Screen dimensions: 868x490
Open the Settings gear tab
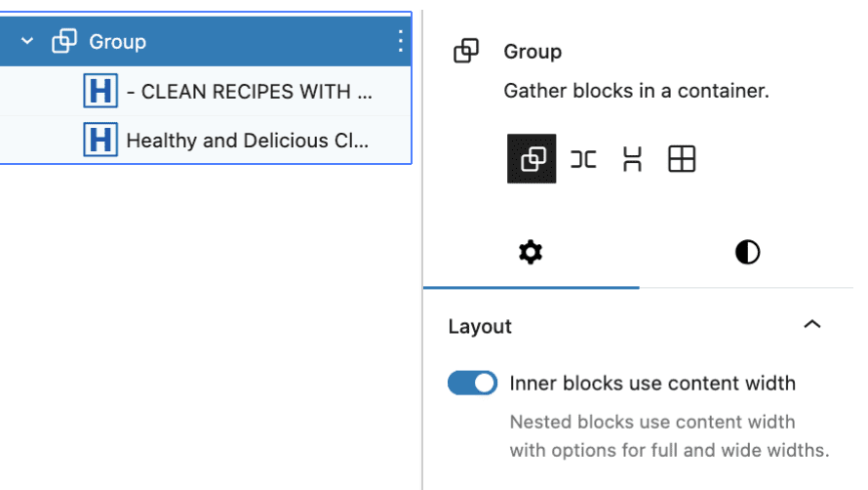[531, 253]
